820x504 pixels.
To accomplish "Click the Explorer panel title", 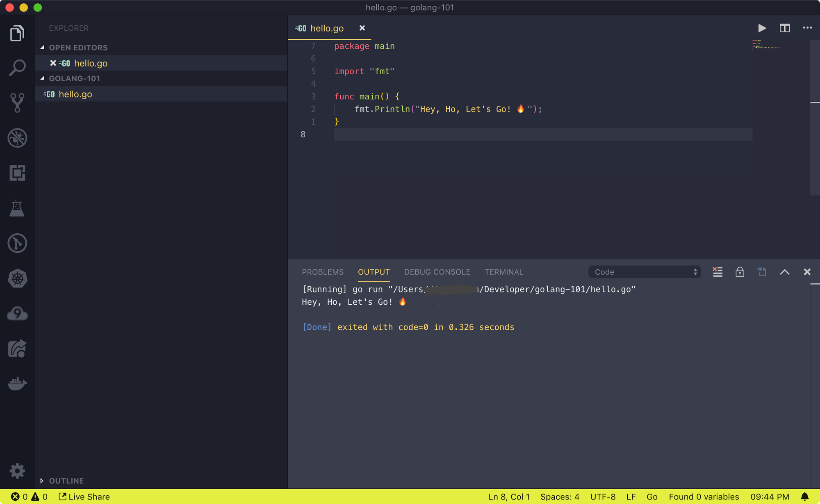I will coord(68,28).
